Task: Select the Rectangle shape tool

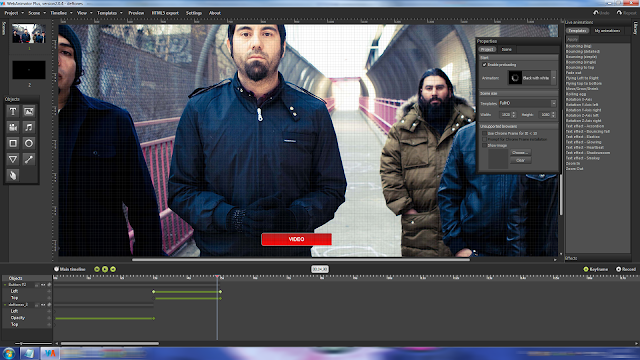Action: (x=13, y=143)
